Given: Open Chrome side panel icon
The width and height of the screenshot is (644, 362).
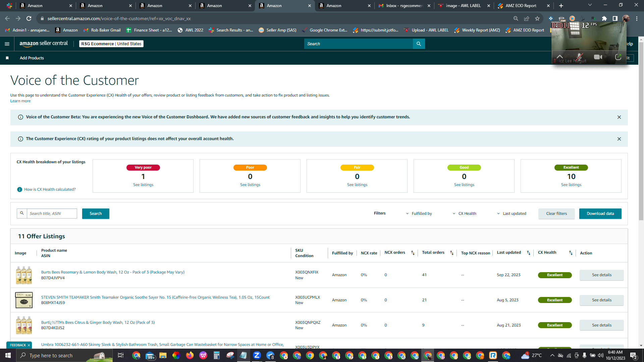Looking at the screenshot, I should tap(615, 19).
